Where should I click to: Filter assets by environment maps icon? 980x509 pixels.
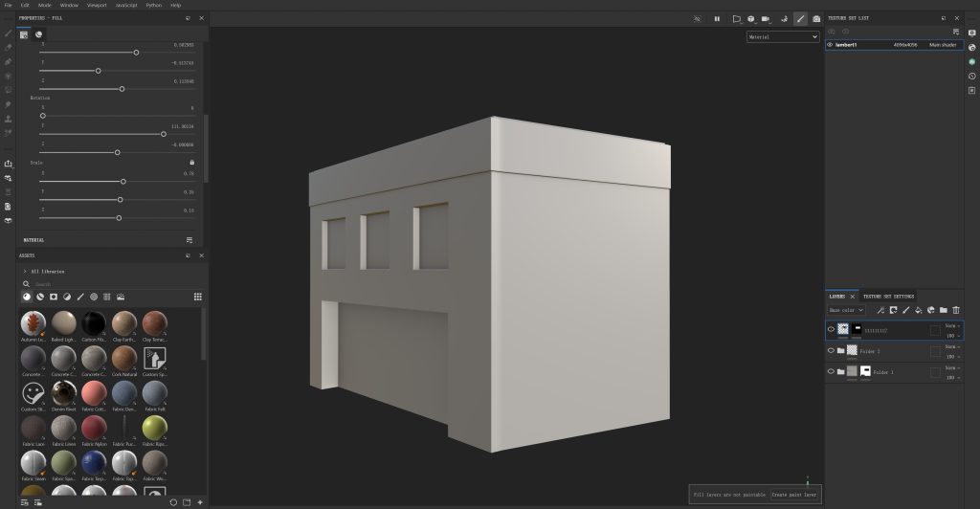point(121,297)
